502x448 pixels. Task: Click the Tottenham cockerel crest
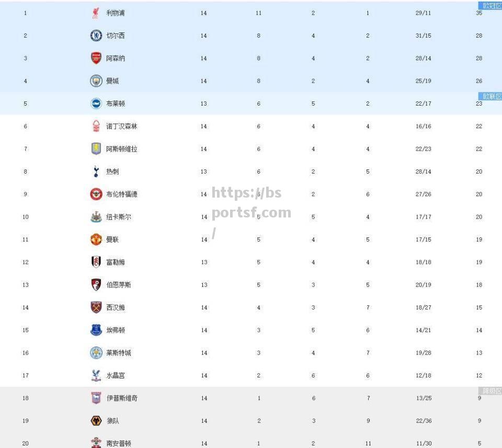click(x=96, y=171)
